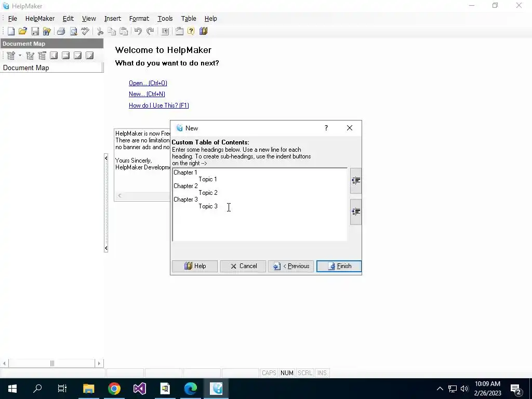Click the Undo arrow icon
The image size is (532, 399).
[x=138, y=31]
